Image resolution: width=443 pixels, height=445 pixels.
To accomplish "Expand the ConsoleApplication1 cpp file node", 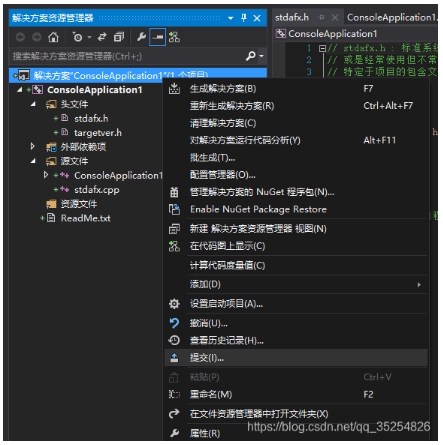I will (x=46, y=175).
